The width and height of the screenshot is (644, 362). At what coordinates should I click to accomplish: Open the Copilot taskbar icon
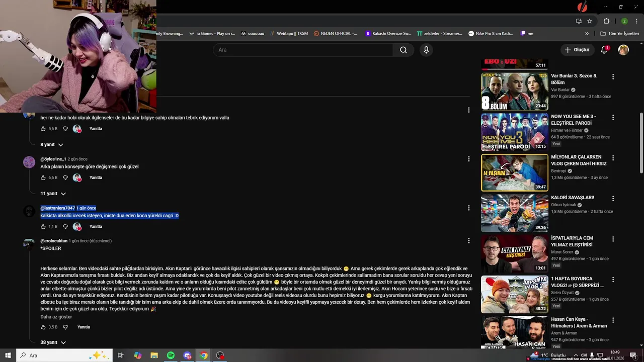point(137,355)
